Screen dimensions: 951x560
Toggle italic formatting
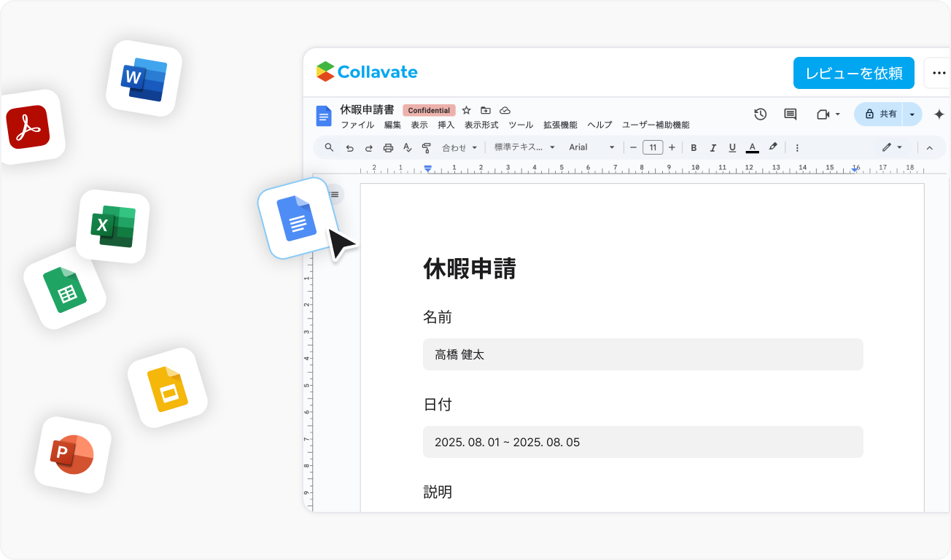[x=713, y=147]
